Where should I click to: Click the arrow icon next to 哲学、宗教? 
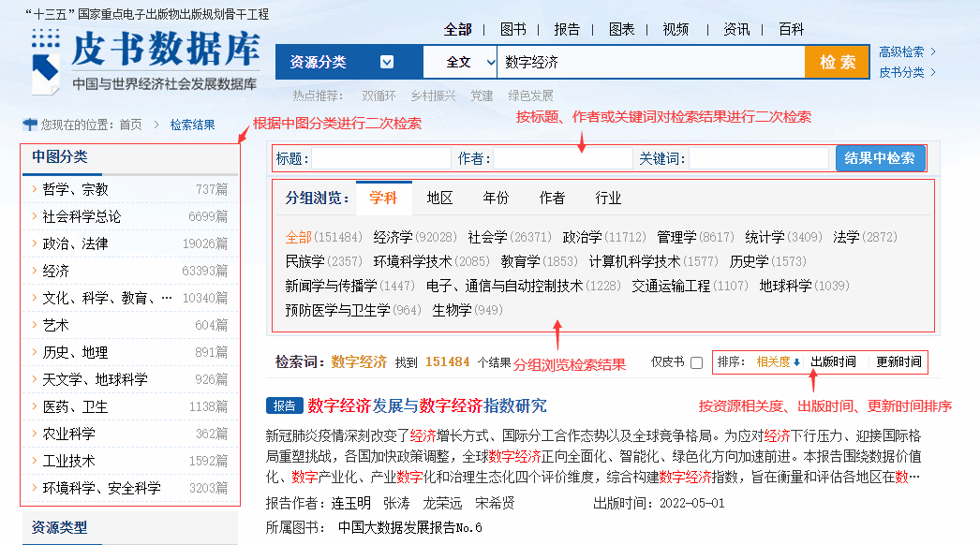point(34,189)
